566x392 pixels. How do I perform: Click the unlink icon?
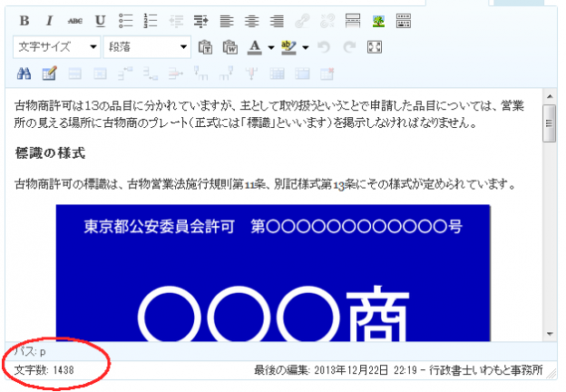pyautogui.click(x=327, y=21)
